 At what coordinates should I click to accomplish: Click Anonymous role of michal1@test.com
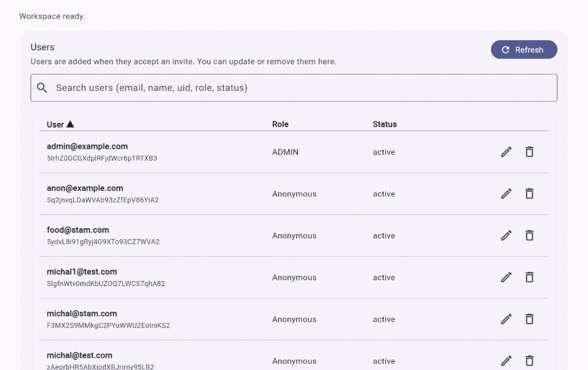coord(295,277)
